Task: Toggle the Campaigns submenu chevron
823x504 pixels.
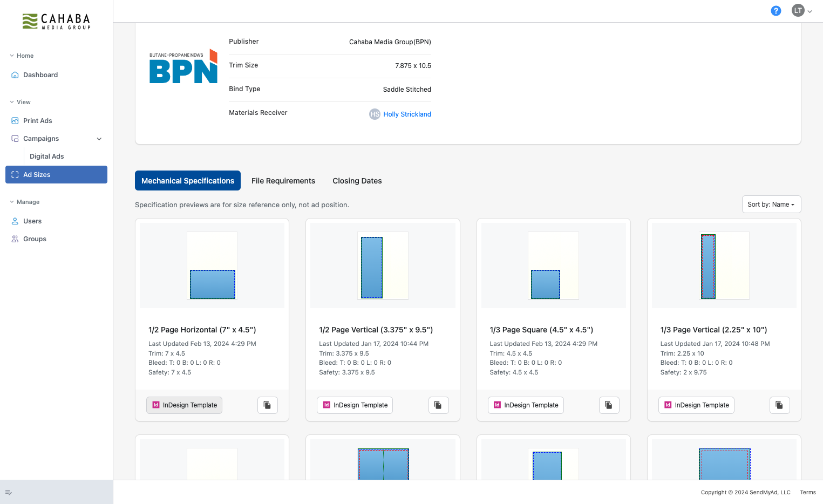Action: tap(99, 139)
